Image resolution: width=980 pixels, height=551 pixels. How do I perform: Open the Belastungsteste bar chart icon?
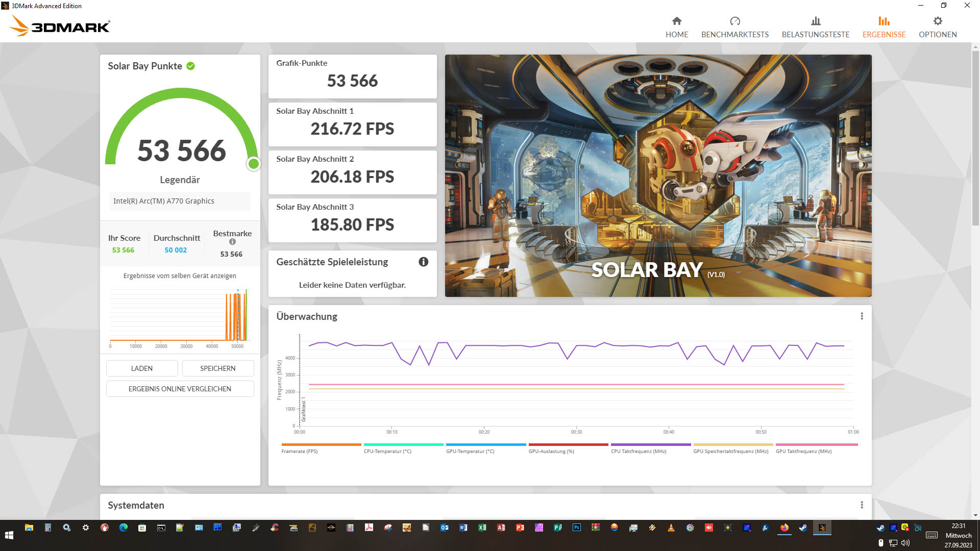[x=815, y=21]
